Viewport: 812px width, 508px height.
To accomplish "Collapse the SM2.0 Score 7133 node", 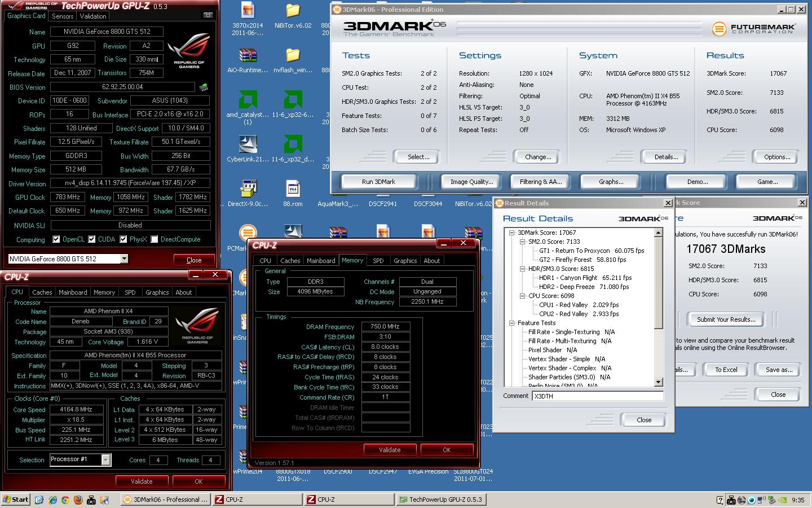I will [523, 242].
